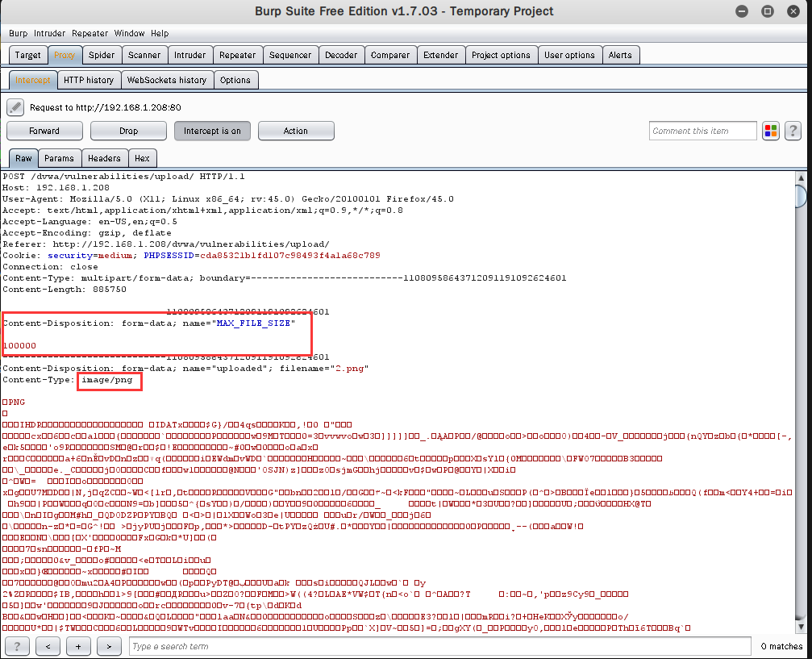Switch to the Intruder tool tab
The width and height of the screenshot is (812, 659).
(x=189, y=55)
